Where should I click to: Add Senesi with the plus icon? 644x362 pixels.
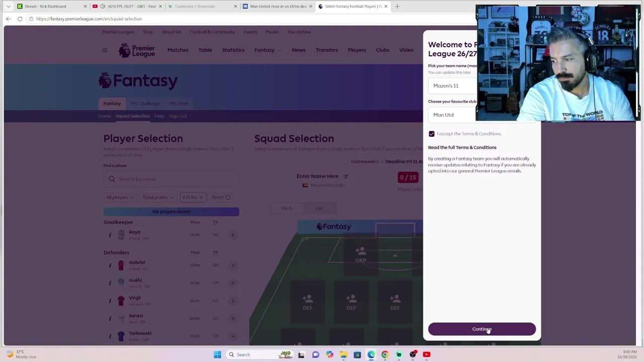coord(233,318)
